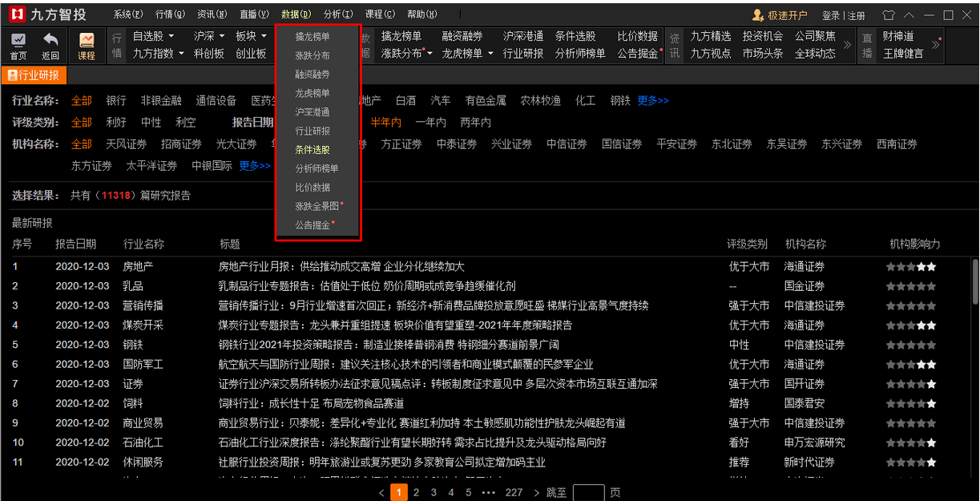
Task: Go to previous page arrow in pagination
Action: (381, 492)
